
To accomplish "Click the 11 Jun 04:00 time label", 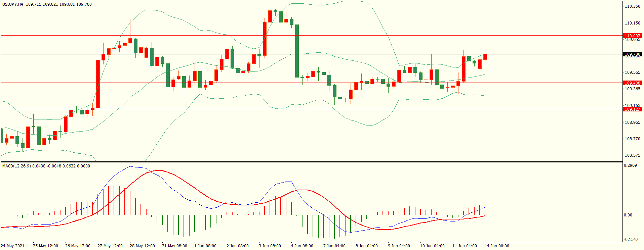I will [465, 246].
